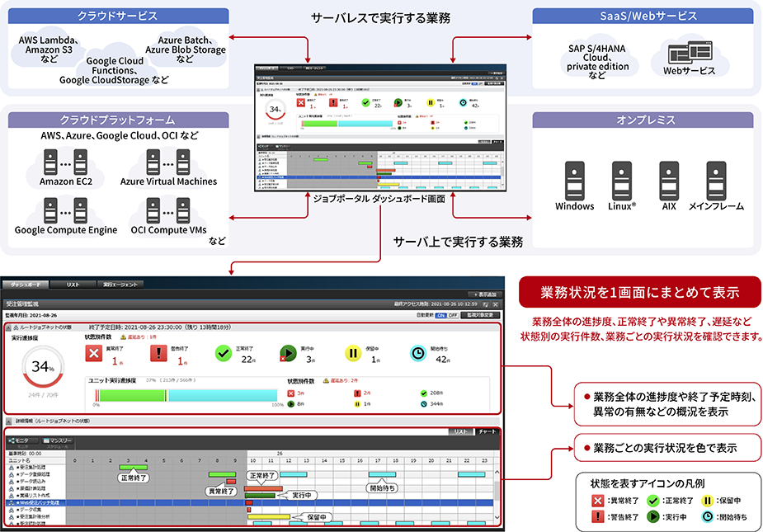Collapse the ルートジョブネットの状態 section
Screen dimensions: 763x532
click(8, 327)
